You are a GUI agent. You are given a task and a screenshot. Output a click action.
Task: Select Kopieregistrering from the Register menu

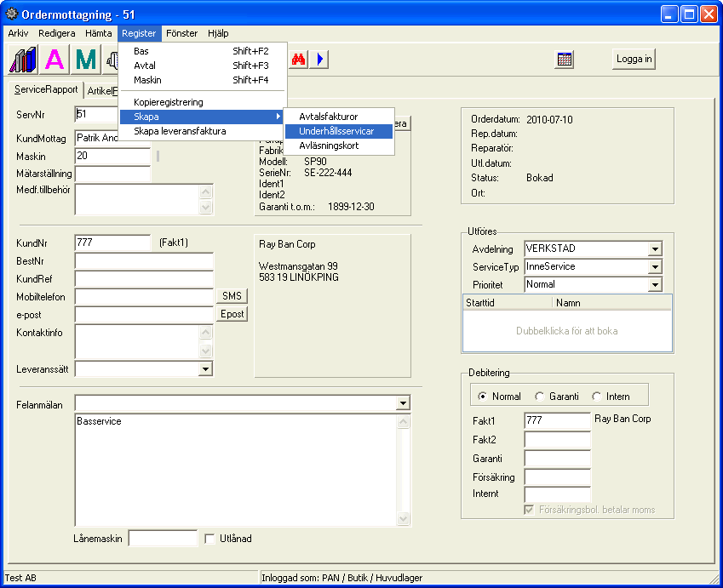169,102
